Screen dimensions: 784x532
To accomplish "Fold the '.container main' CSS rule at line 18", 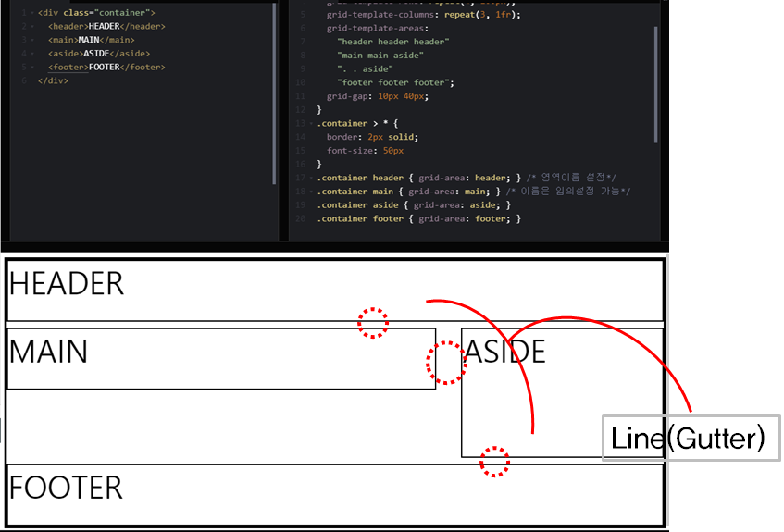I will point(312,192).
